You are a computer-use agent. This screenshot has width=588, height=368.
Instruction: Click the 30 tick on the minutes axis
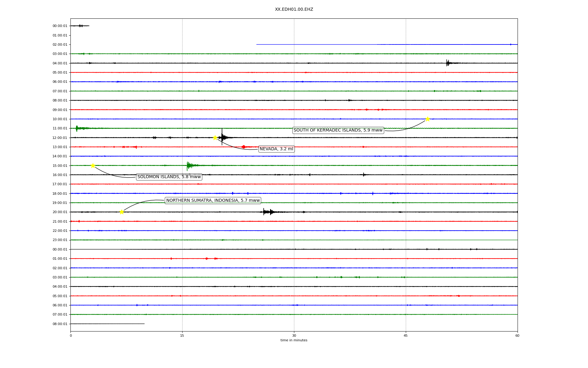294,335
